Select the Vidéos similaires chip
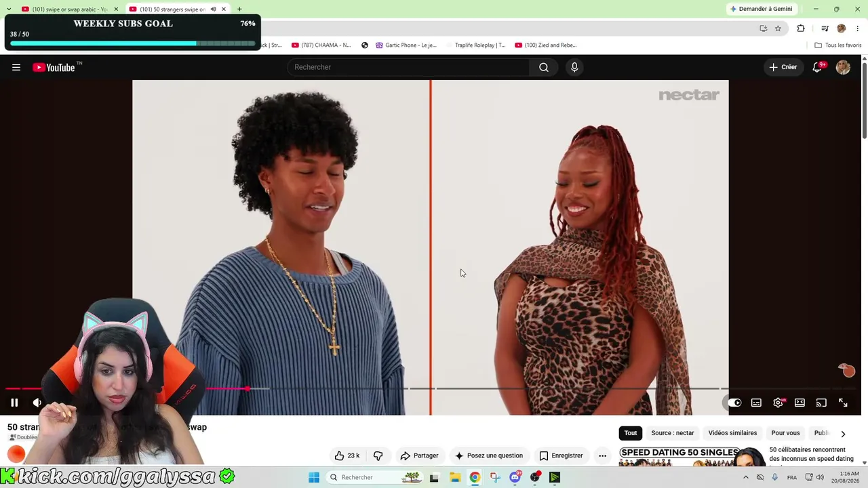868x488 pixels. point(732,433)
